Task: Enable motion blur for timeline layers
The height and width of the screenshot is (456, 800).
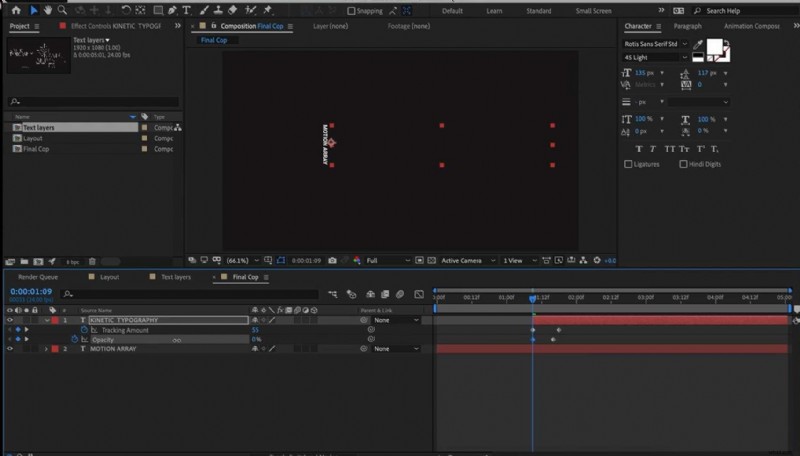Action: click(x=400, y=294)
